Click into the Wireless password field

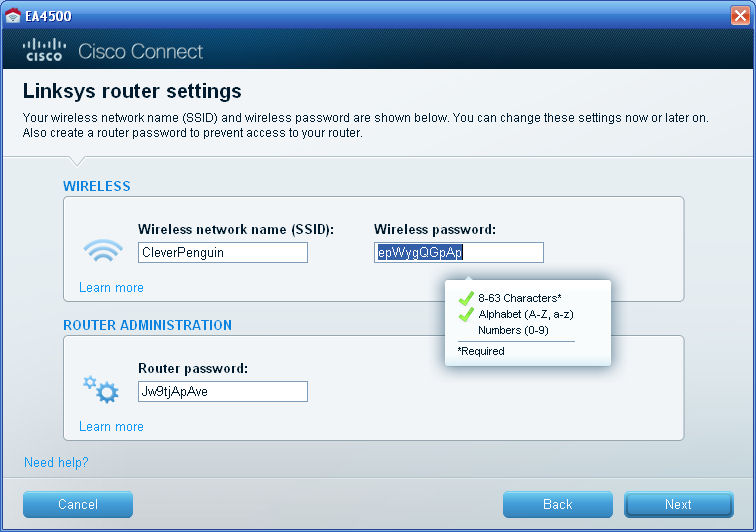(459, 253)
